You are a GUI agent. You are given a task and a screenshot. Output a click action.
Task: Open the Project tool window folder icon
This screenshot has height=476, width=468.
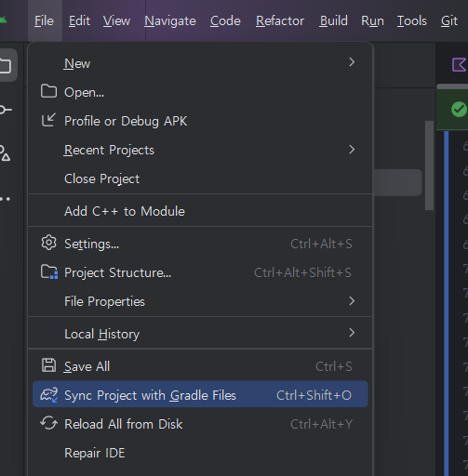click(6, 65)
